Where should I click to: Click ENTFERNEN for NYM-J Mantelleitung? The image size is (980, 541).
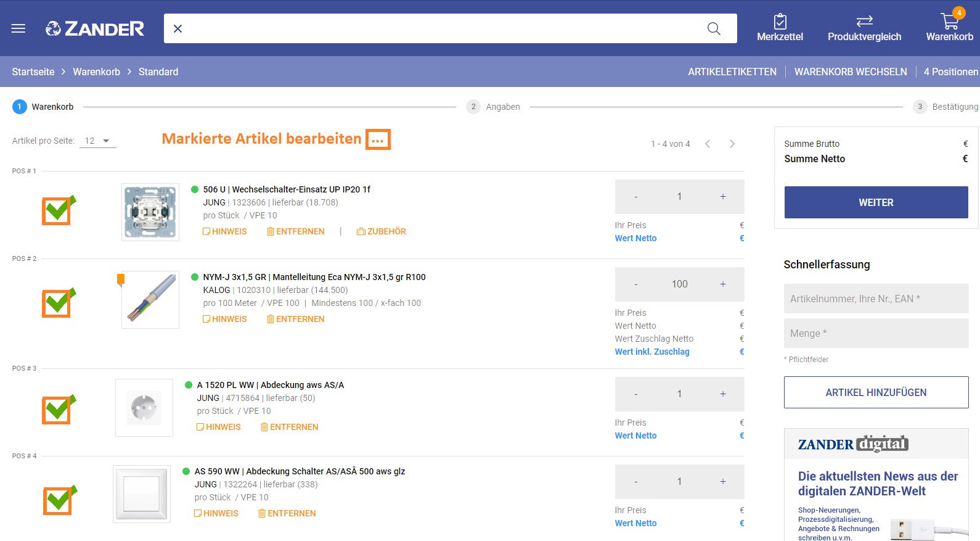tap(296, 319)
